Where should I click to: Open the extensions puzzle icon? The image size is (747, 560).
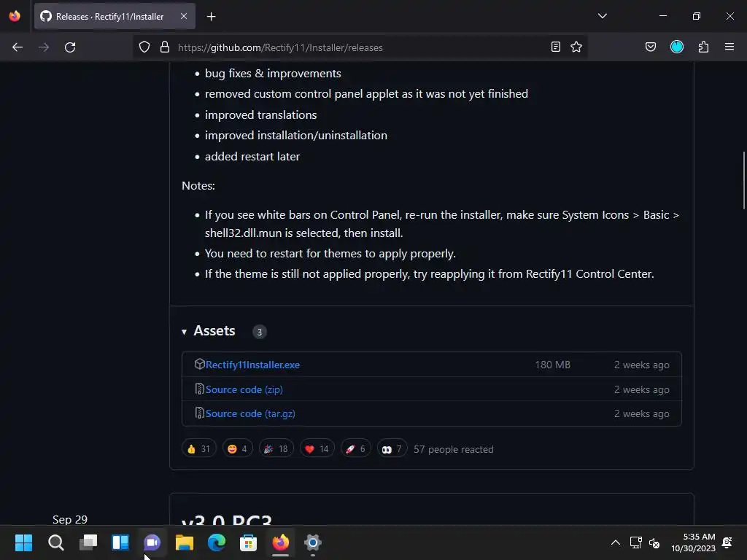tap(704, 47)
